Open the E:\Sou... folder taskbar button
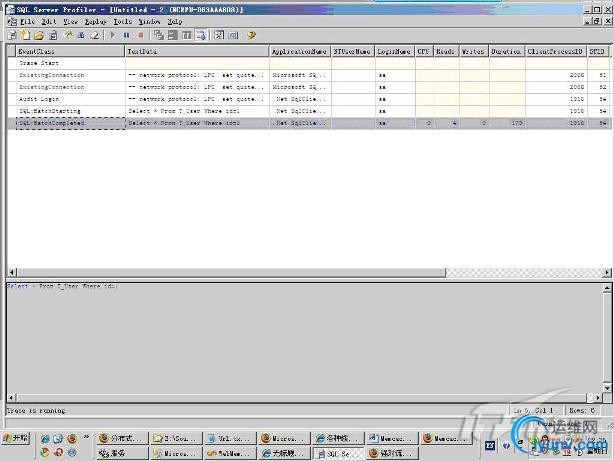 pos(177,438)
